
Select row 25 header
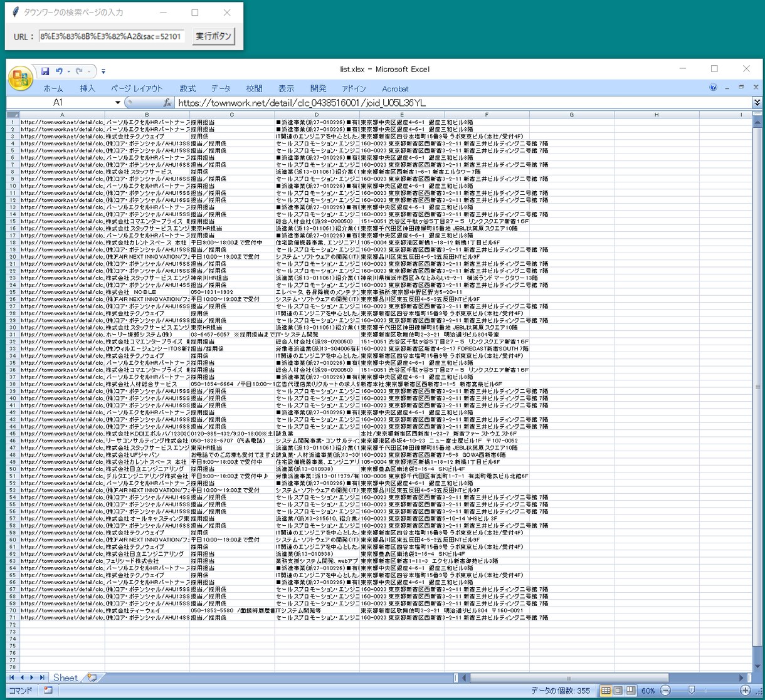13,292
